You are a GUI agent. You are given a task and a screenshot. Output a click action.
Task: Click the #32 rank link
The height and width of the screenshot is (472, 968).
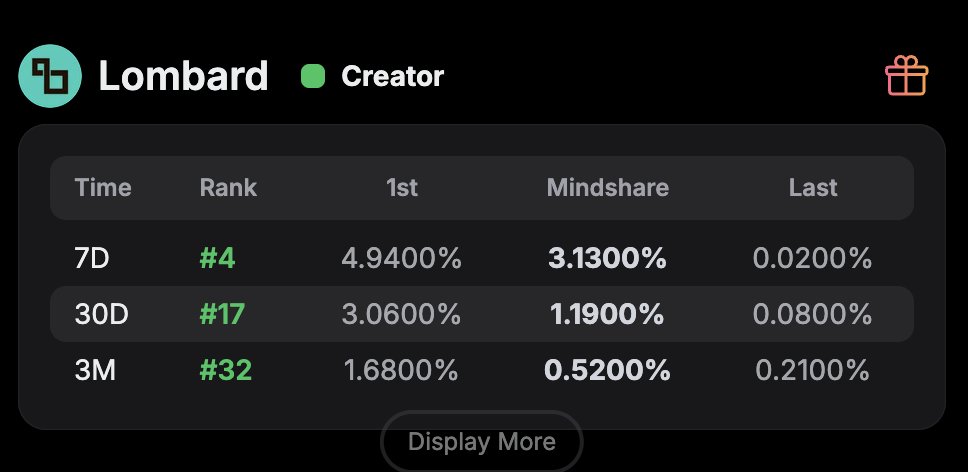(225, 370)
